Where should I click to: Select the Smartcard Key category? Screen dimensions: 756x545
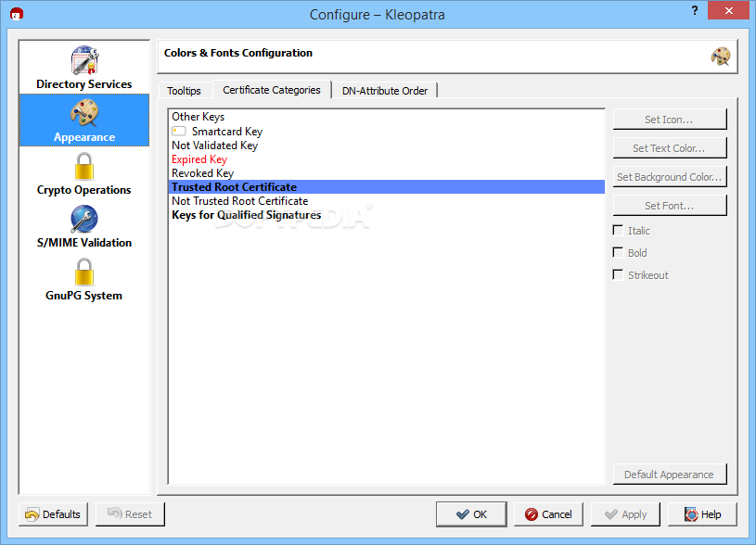(x=387, y=131)
